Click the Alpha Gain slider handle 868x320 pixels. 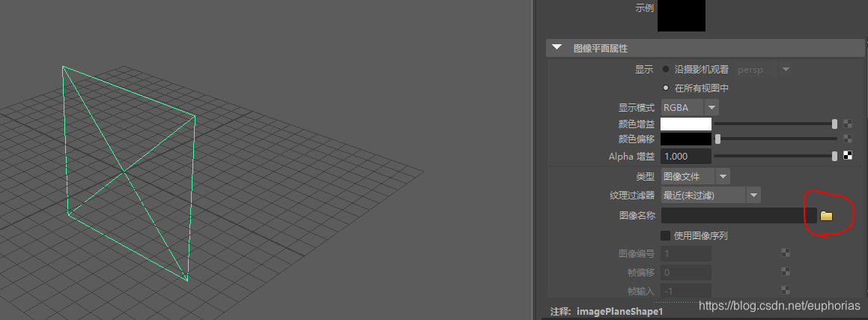click(x=835, y=156)
